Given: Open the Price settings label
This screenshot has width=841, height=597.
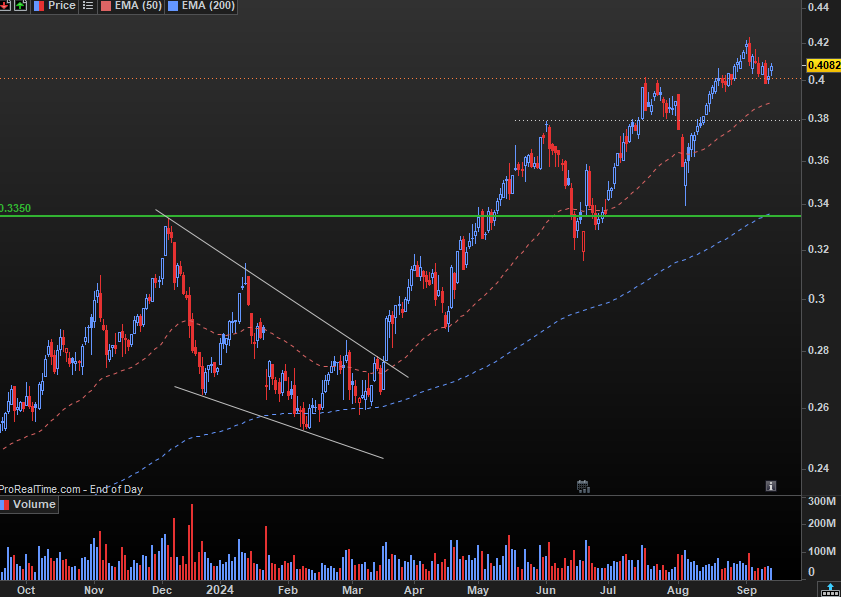Looking at the screenshot, I should 62,6.
